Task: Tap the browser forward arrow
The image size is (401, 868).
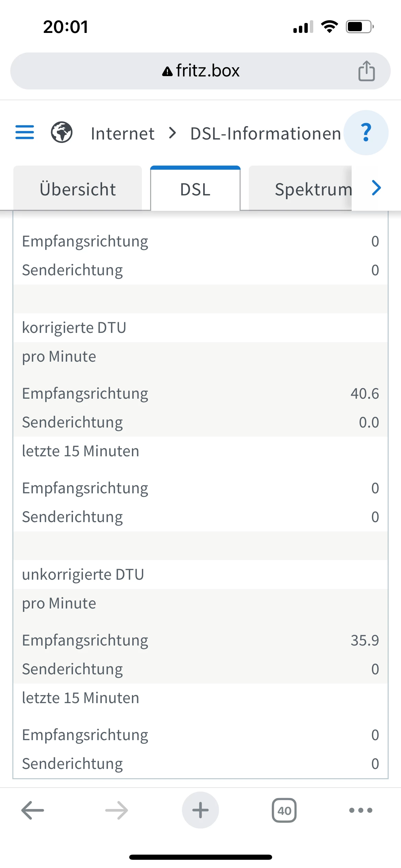Action: [x=117, y=810]
